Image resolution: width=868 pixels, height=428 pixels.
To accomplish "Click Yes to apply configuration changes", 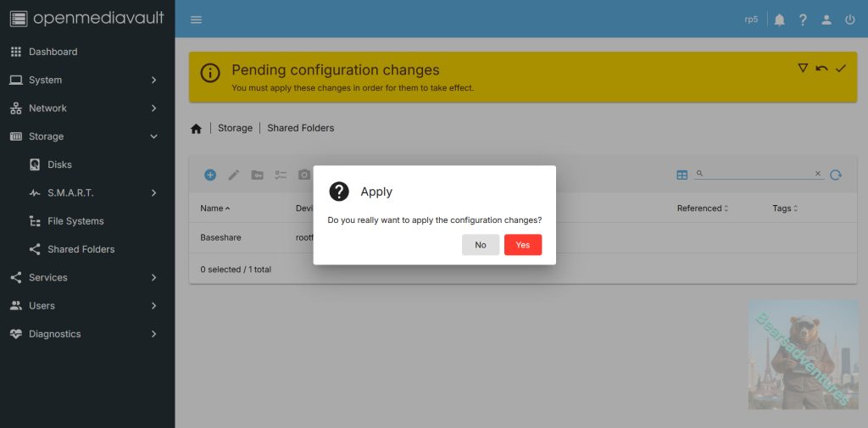I will point(522,245).
